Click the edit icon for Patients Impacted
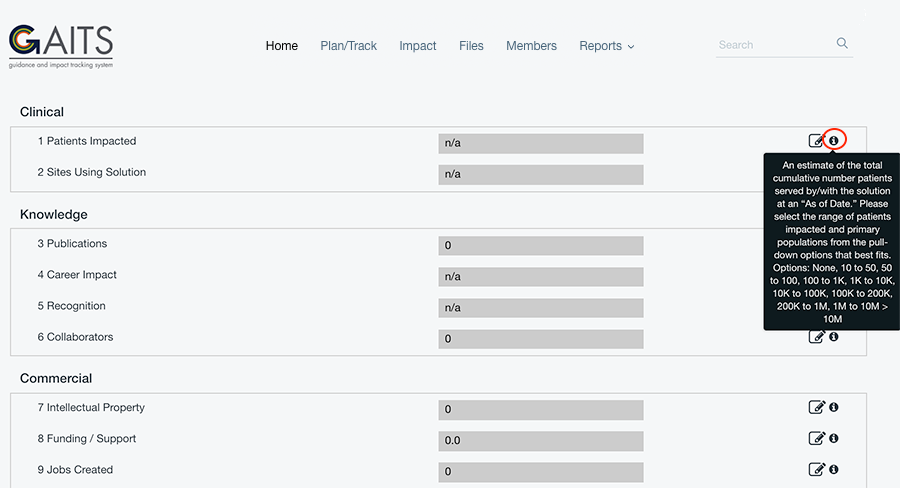 816,140
